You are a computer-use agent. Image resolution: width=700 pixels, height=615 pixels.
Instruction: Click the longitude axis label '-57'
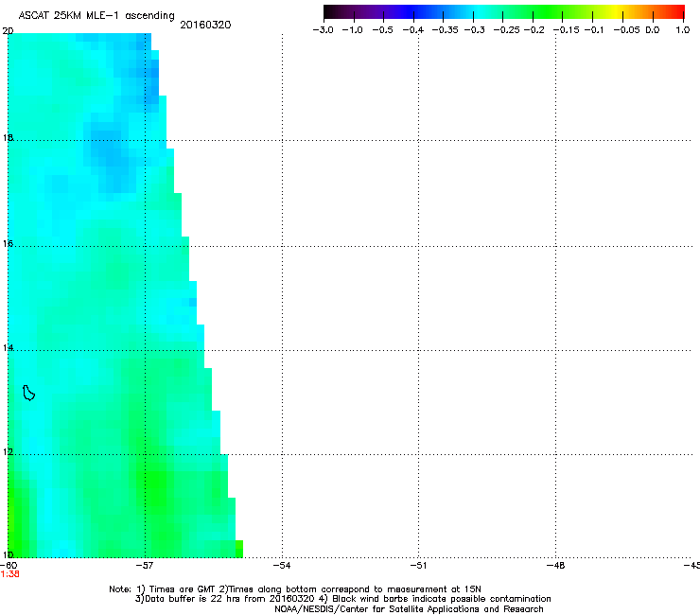click(x=145, y=566)
